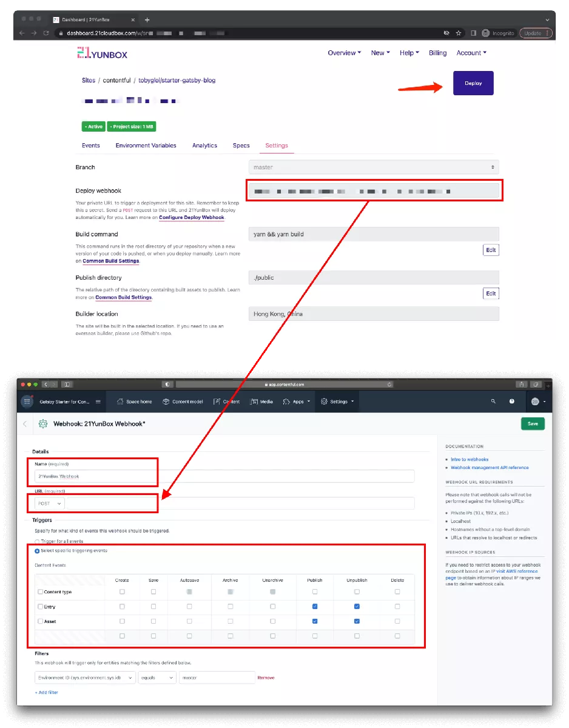569x728 pixels.
Task: Open the 'equals' filter operator dropdown
Action: (157, 678)
